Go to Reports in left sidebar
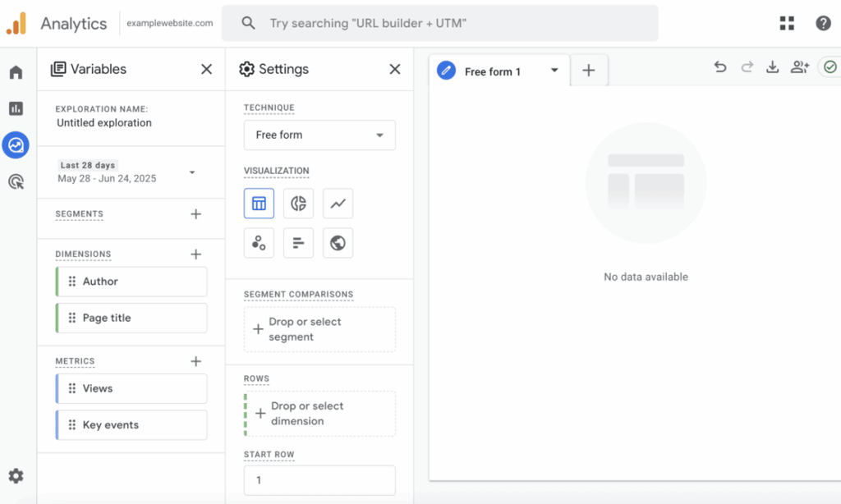Image resolution: width=841 pixels, height=504 pixels. tap(16, 108)
